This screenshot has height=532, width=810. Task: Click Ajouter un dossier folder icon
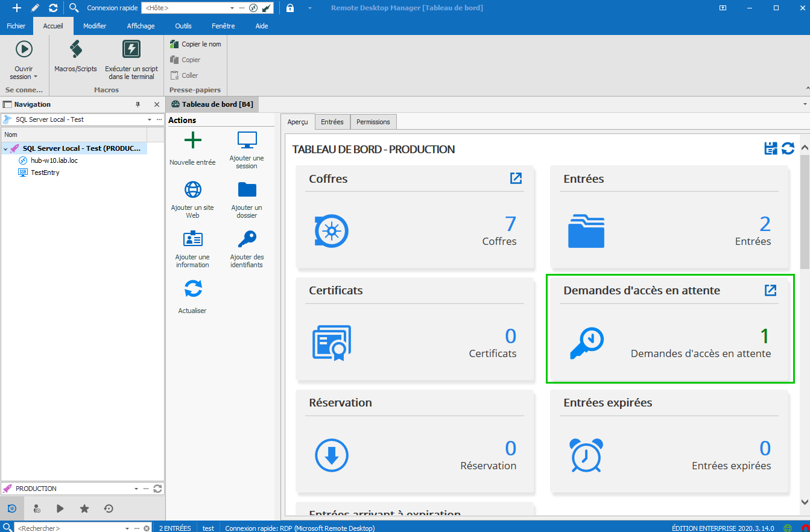[247, 189]
